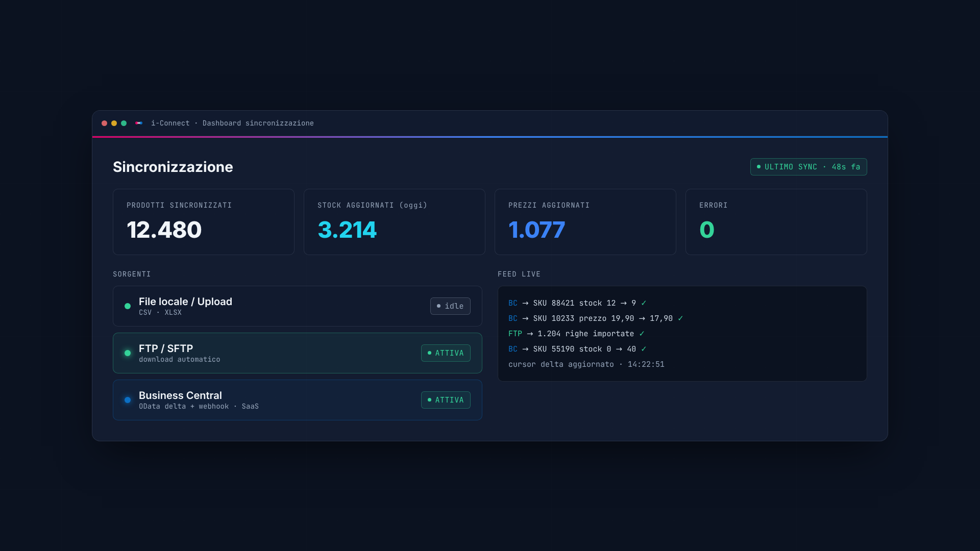Toggle the ATTIVA badge on FTP / SFTP
This screenshot has height=551, width=980.
(446, 353)
